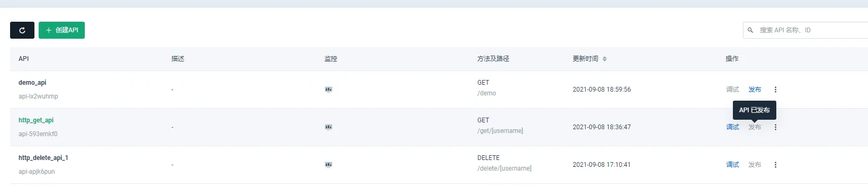The width and height of the screenshot is (868, 196).
Task: Click 发布 for http_delete_api_1
Action: (755, 165)
